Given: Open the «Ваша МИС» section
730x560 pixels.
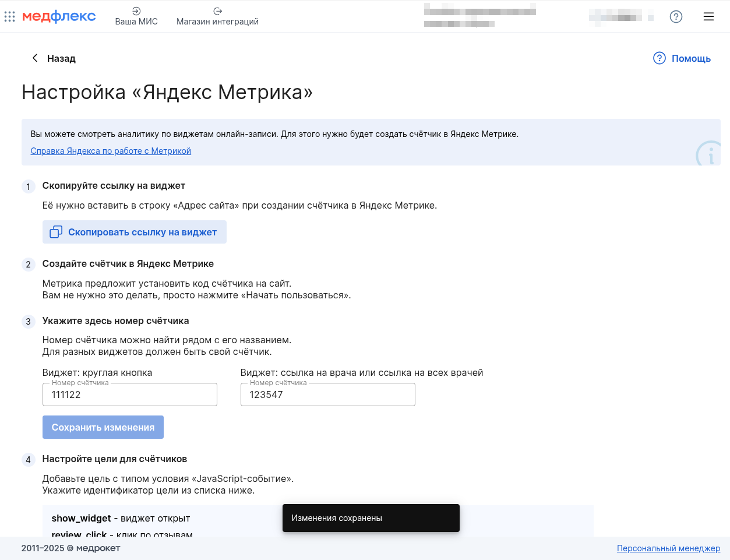Looking at the screenshot, I should point(136,16).
